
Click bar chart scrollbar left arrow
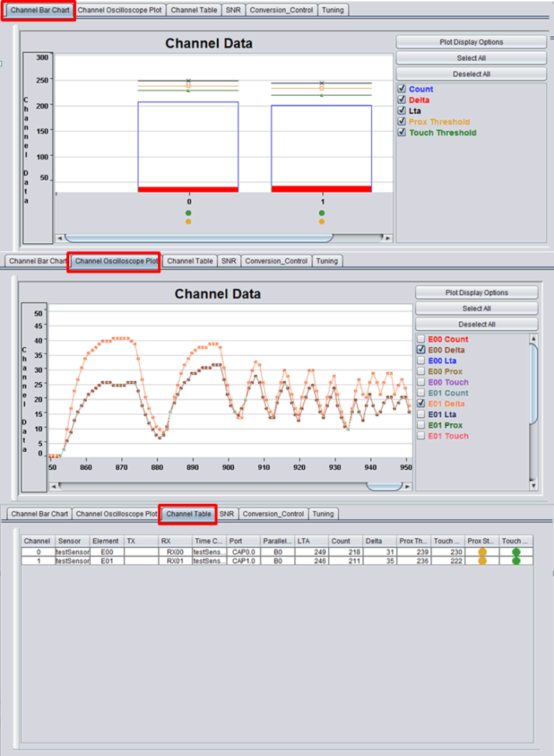point(59,238)
